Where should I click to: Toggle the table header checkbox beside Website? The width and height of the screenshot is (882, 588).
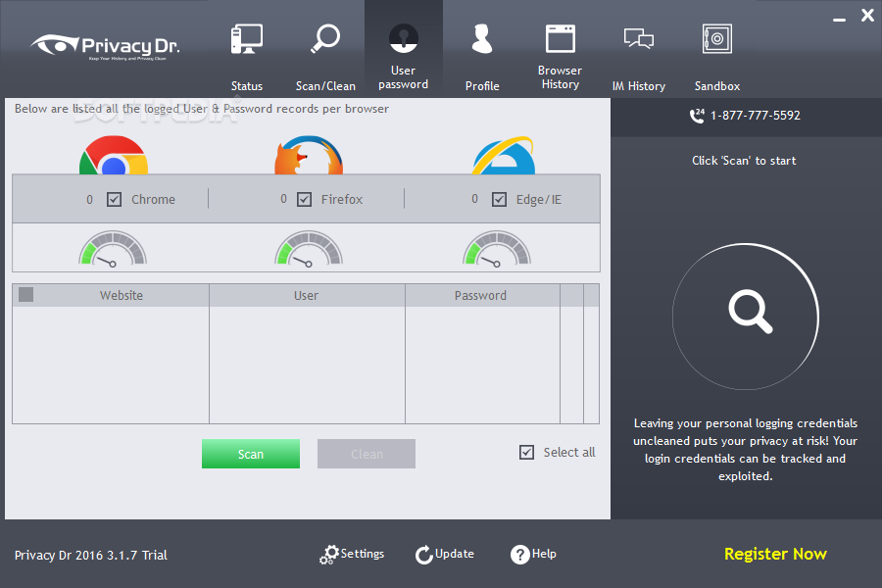pos(25,294)
